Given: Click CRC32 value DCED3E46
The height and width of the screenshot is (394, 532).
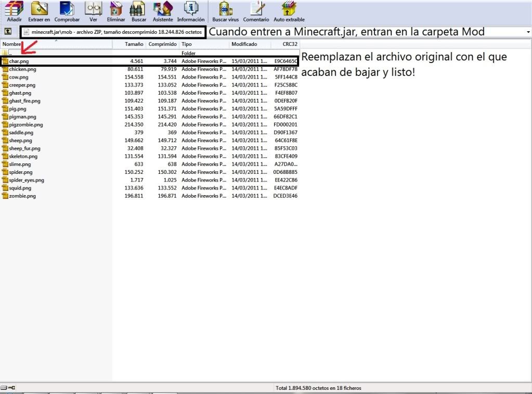Looking at the screenshot, I should point(286,196).
